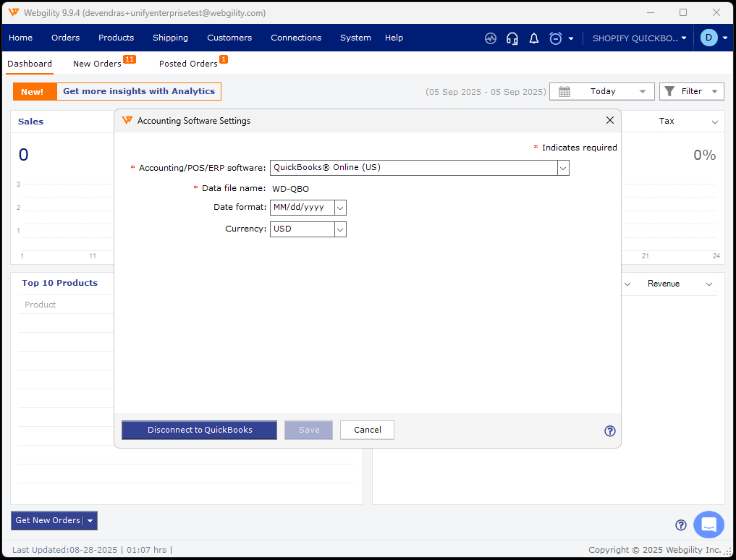Click the Disconnect to QuickBooks button
This screenshot has width=736, height=560.
tap(199, 430)
